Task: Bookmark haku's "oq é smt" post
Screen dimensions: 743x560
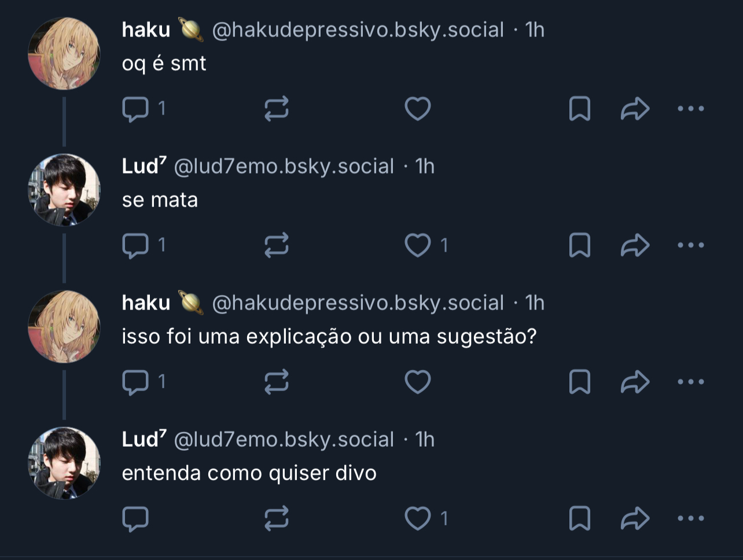Action: pos(579,109)
